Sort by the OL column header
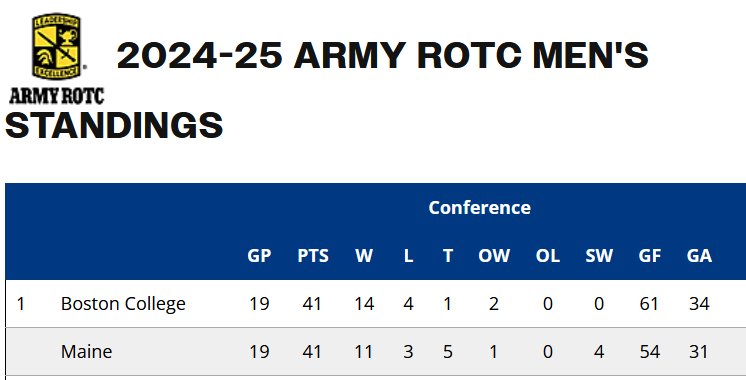This screenshot has width=746, height=380. (x=548, y=255)
